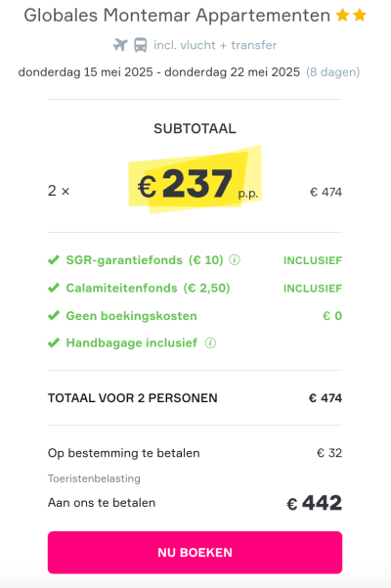Click checkmark beside SGR-garantiefonds

click(54, 260)
